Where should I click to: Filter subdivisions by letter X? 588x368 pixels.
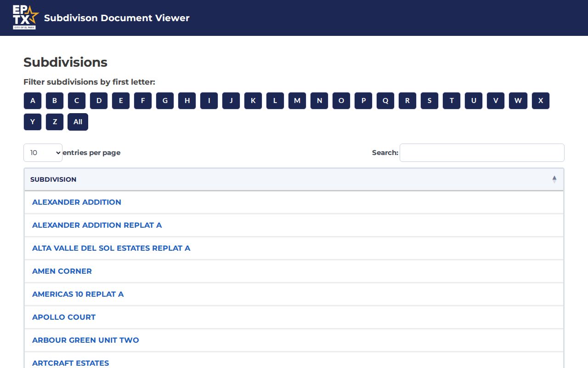tap(541, 101)
